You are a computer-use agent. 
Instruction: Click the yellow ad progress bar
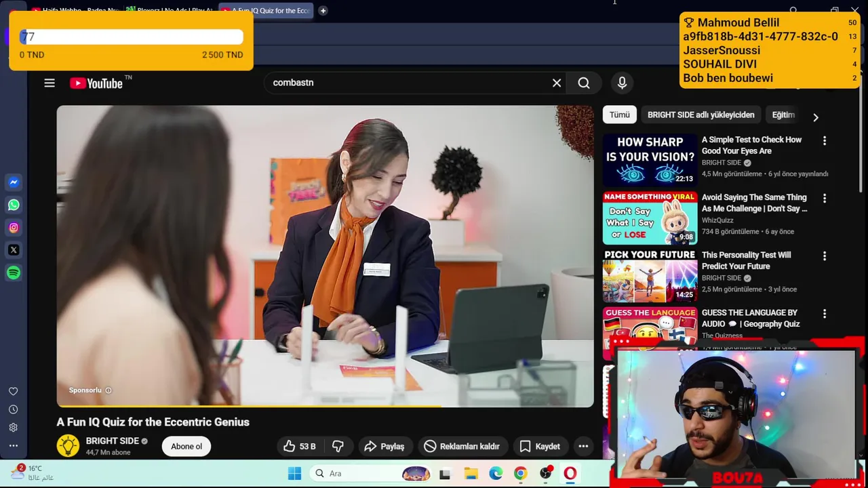[250, 406]
